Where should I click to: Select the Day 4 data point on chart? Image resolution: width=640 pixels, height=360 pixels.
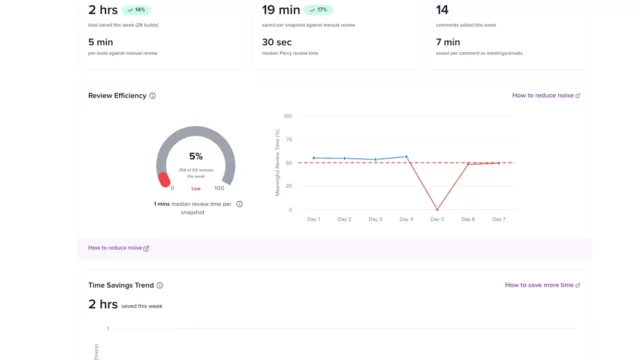tap(406, 156)
